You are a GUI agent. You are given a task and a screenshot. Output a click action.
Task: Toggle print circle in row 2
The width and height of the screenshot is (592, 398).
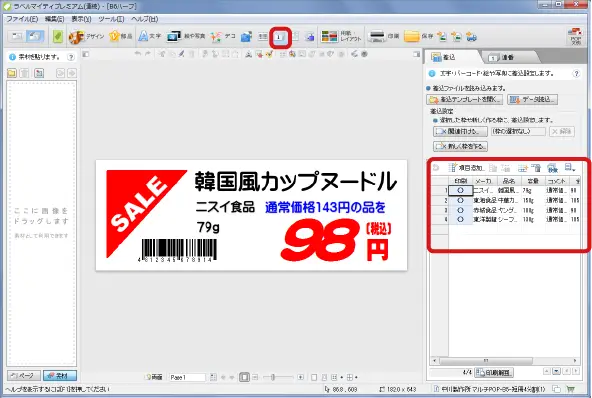[460, 201]
